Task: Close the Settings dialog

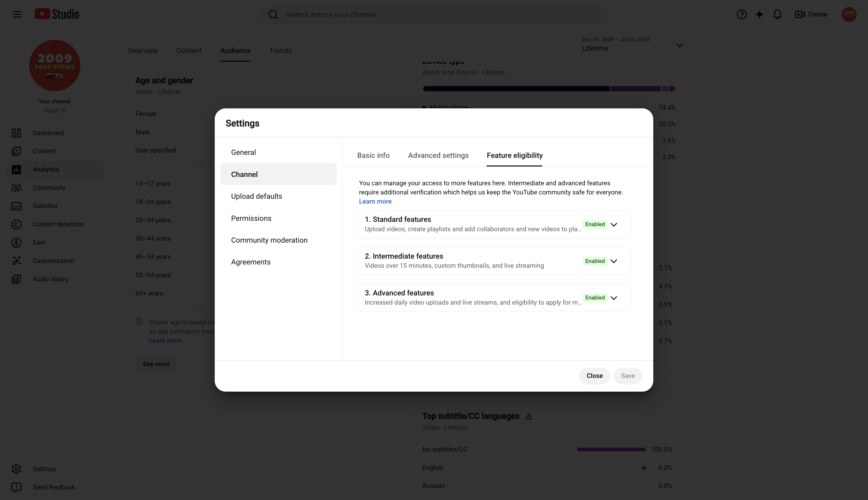Action: click(x=594, y=376)
